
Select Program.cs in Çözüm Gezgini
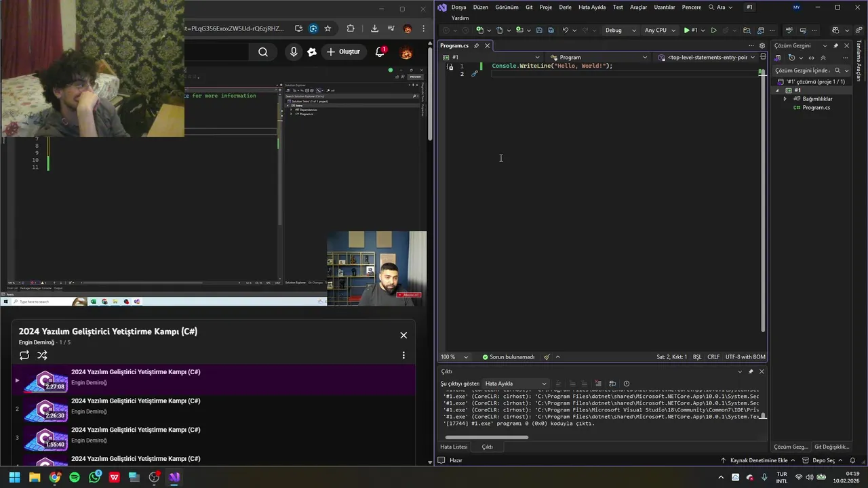tap(816, 108)
